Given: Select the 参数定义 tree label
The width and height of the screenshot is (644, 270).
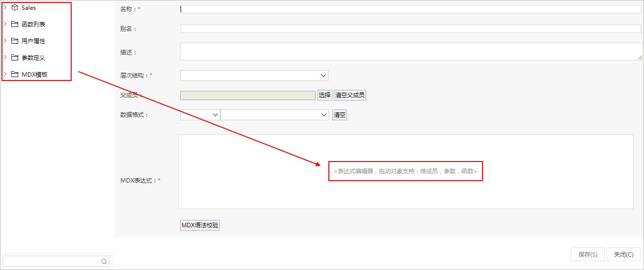Looking at the screenshot, I should [33, 58].
